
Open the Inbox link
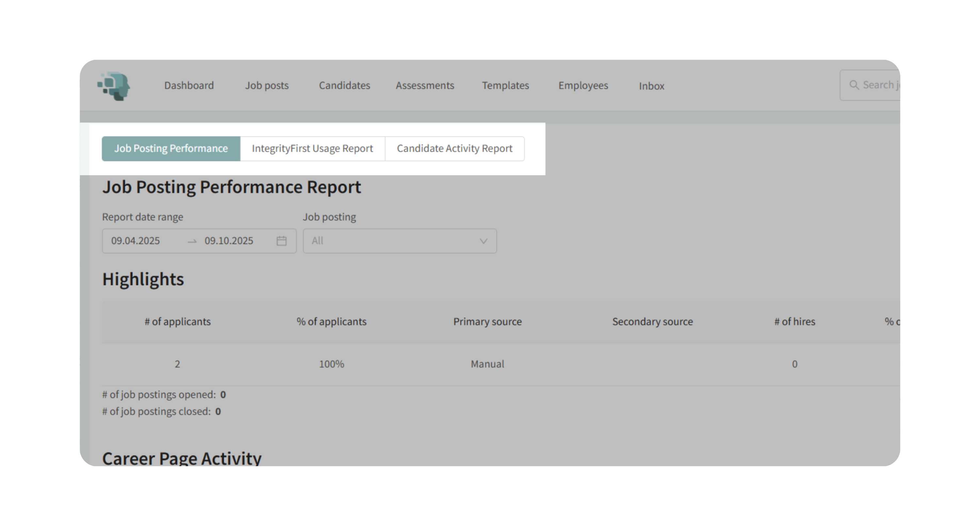point(651,86)
